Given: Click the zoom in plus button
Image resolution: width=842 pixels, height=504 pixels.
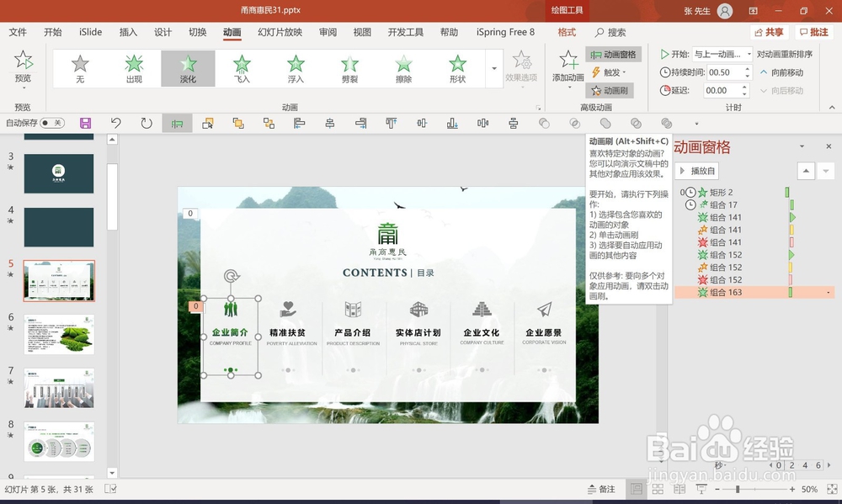Looking at the screenshot, I should point(792,489).
